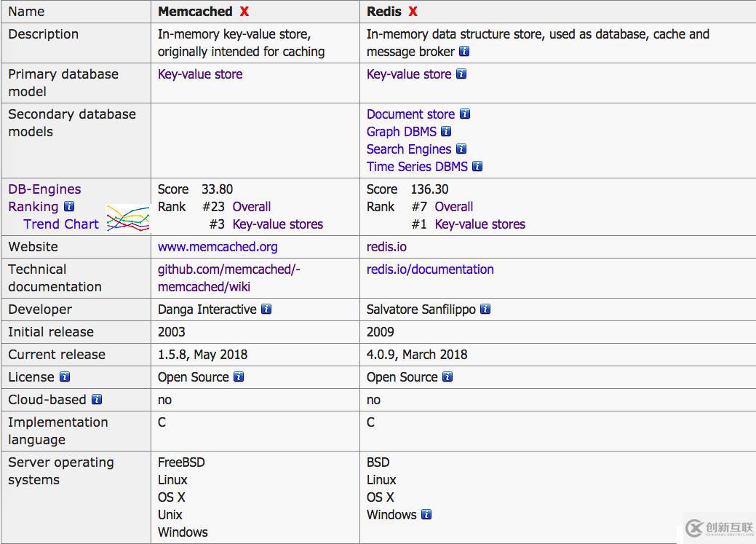Click info icon next to Danga Interactive
756x544 pixels.
point(266,310)
